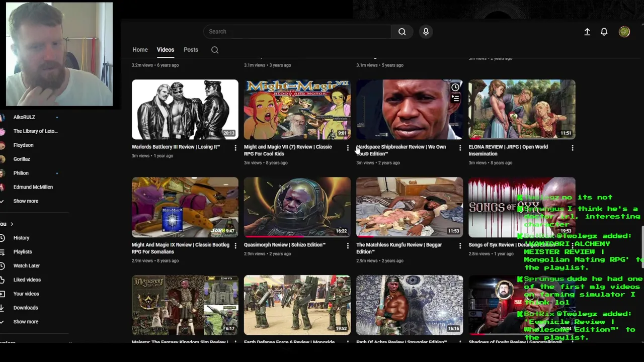Viewport: 644px width, 362px height.
Task: Click the Watch Later sidebar icon
Action: click(3, 265)
